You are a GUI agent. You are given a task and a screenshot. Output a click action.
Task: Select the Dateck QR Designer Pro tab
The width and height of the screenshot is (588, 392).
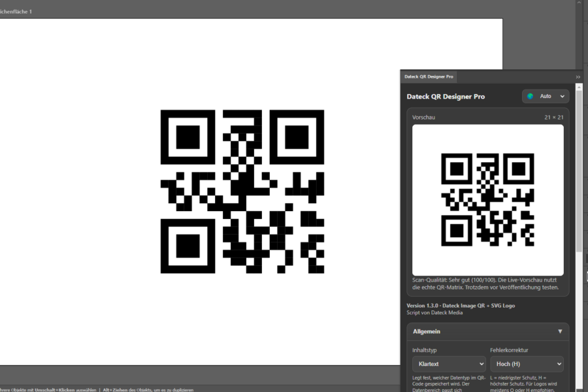point(429,76)
